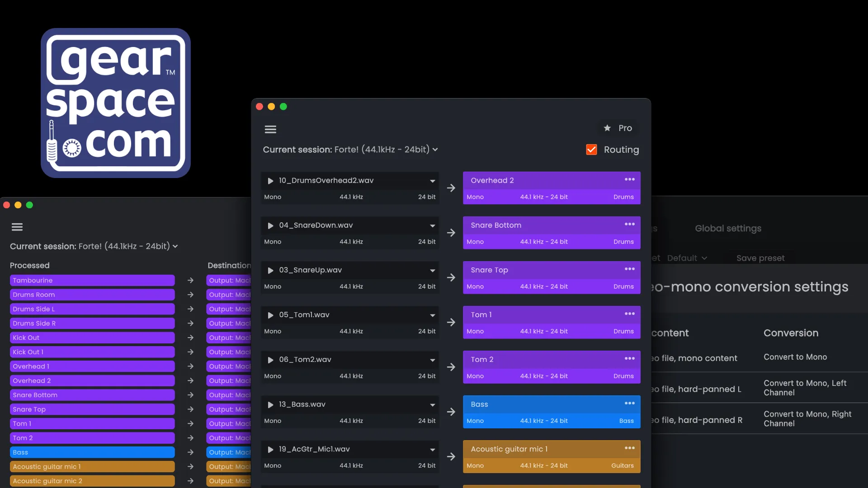The height and width of the screenshot is (488, 868).
Task: Select Tambourine in the Processed list
Action: point(92,281)
